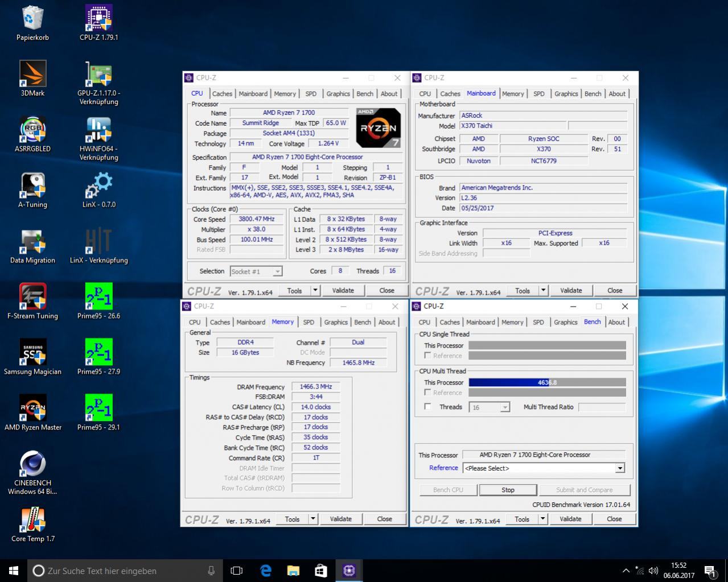
Task: Open the SPD tab in the Mainboard tab window
Action: pos(539,94)
